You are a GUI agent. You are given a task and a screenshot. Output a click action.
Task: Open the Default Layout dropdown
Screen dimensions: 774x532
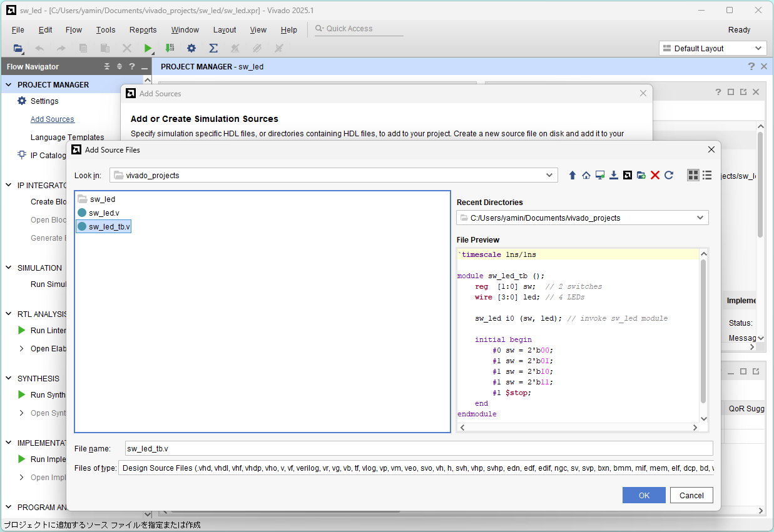point(712,49)
